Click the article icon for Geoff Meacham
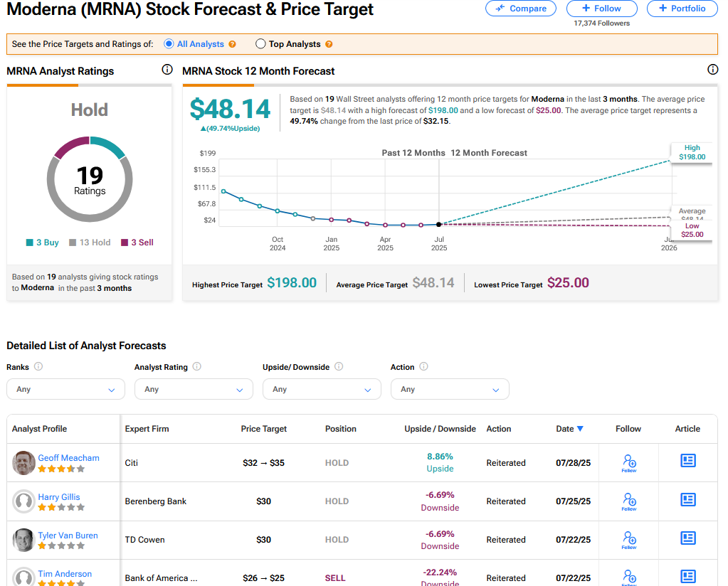 click(x=687, y=462)
